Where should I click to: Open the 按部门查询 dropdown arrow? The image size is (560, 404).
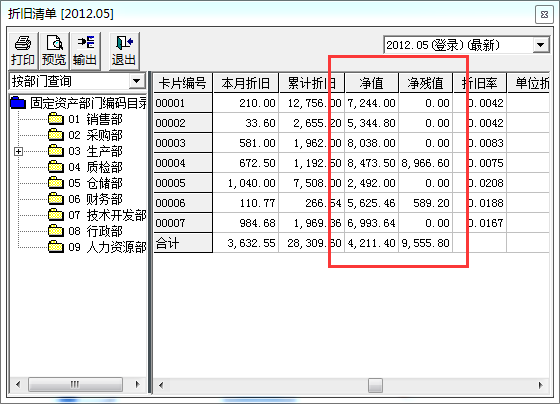[x=137, y=81]
